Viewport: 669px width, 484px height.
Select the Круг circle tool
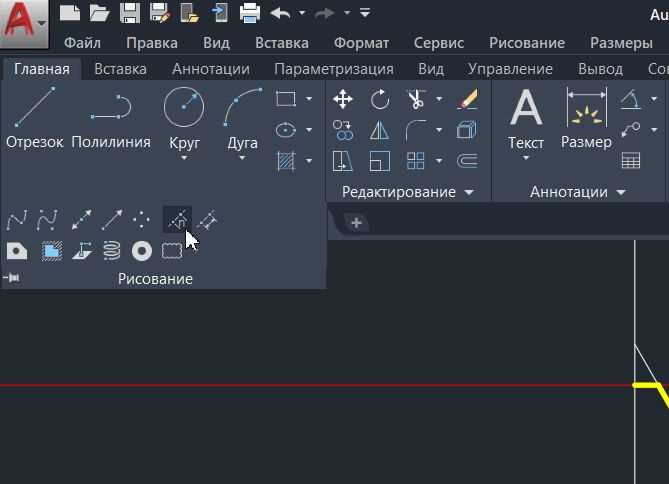click(184, 117)
